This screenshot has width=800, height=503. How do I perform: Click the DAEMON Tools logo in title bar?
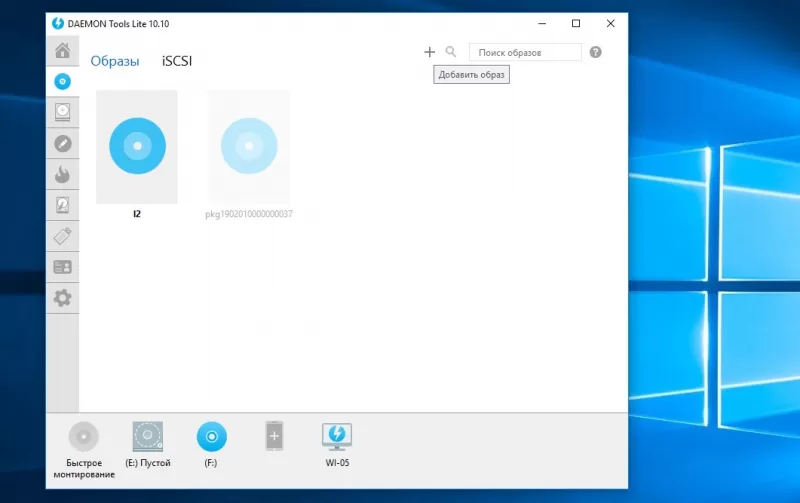point(58,23)
